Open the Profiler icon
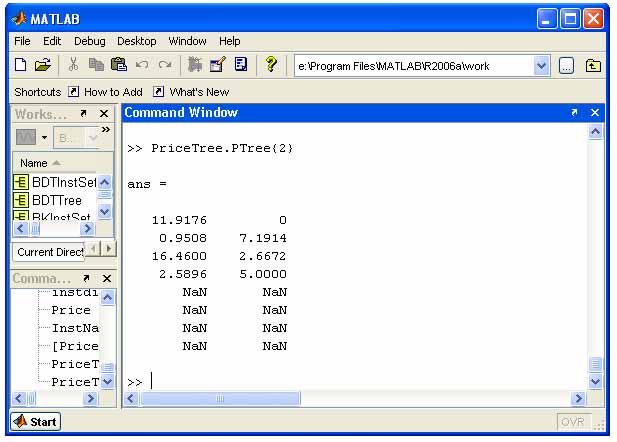 pos(241,65)
